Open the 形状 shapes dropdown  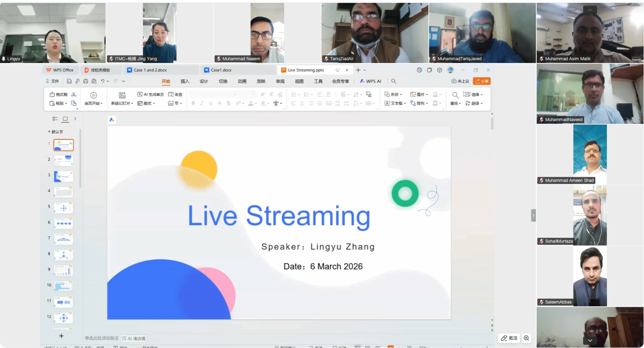tap(393, 94)
